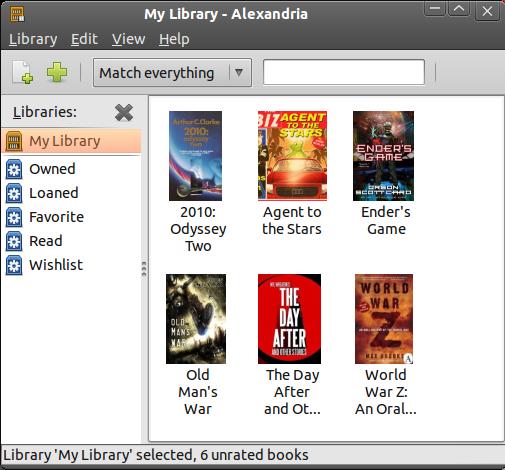Click the green plus Add Book icon

coord(57,72)
